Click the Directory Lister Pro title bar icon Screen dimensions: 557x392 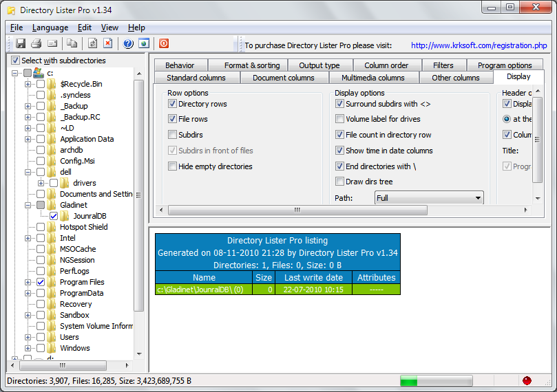[x=12, y=10]
